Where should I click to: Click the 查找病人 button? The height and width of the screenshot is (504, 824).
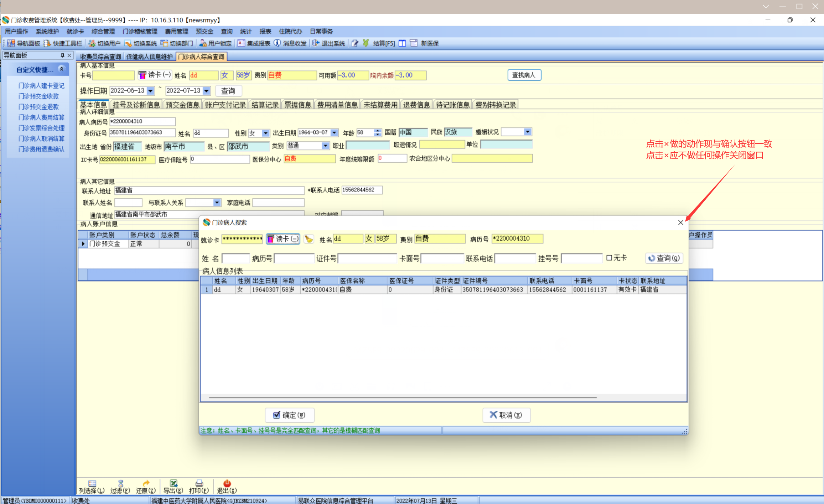pyautogui.click(x=524, y=75)
